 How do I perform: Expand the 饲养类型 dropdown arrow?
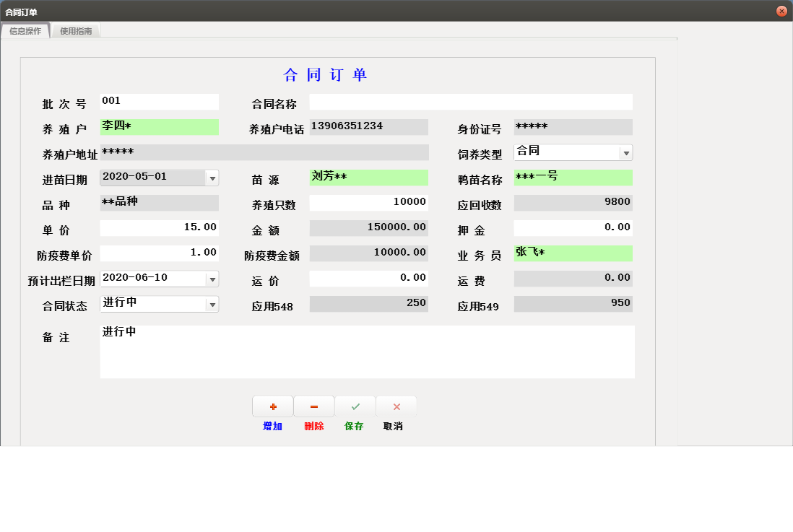point(626,152)
